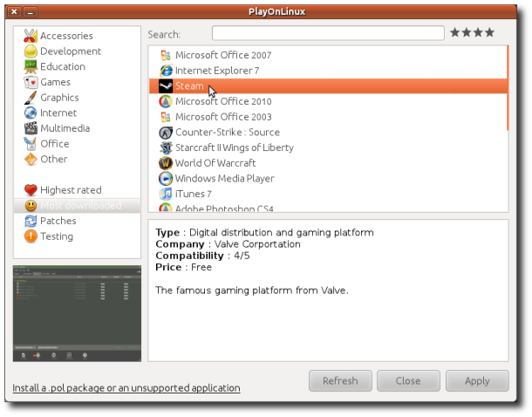Click the Highest rated heart icon
532x417 pixels.
pyautogui.click(x=31, y=190)
